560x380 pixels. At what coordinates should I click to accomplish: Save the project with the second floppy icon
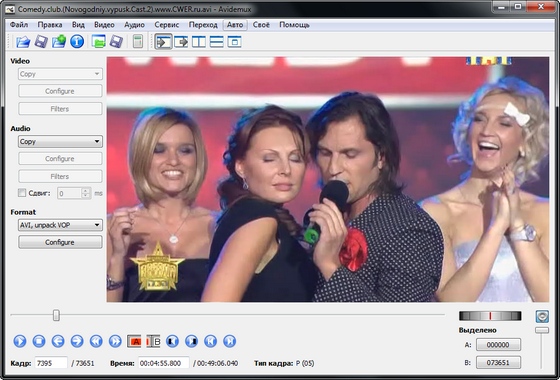pos(116,42)
